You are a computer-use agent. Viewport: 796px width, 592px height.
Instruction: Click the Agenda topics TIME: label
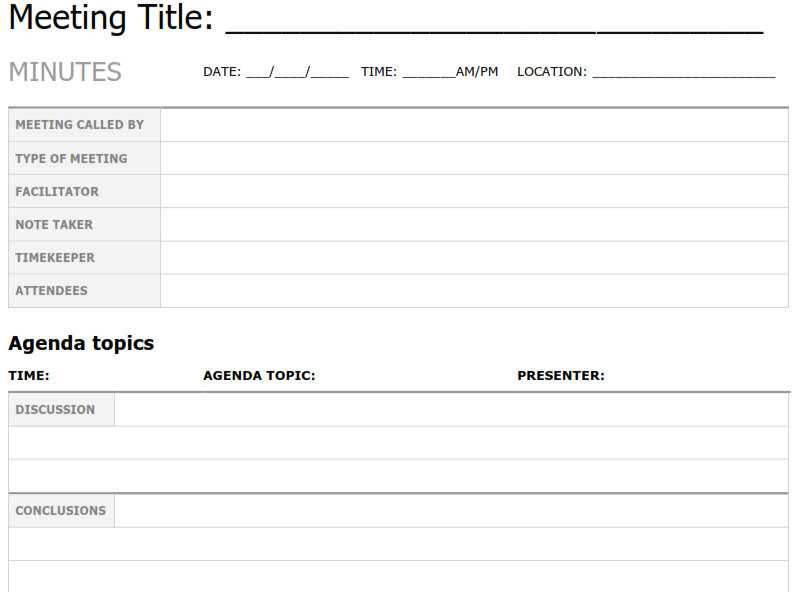click(x=29, y=376)
